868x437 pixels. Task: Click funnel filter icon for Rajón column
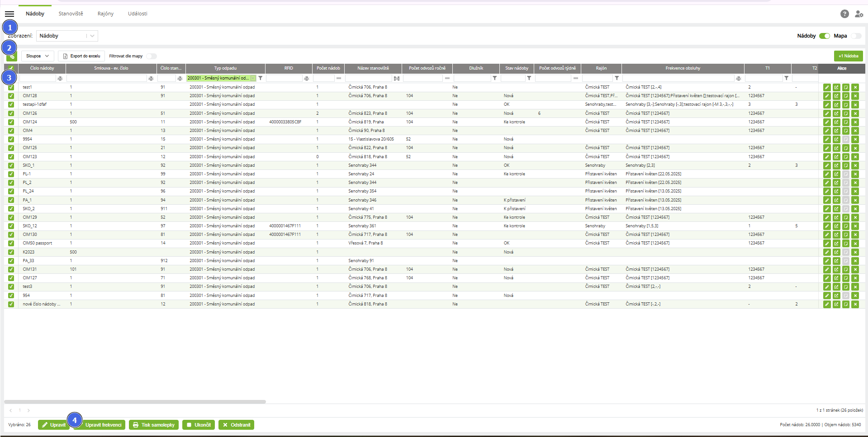[x=617, y=78]
